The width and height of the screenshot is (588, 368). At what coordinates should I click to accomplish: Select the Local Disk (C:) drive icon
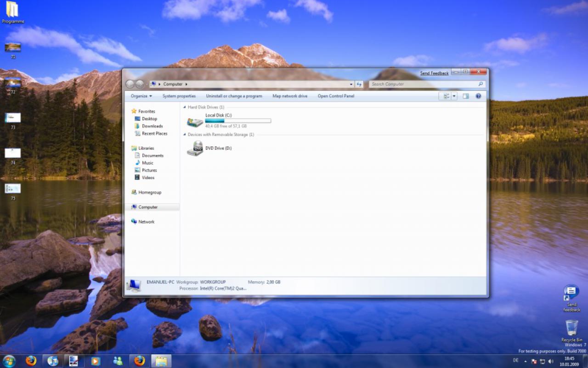coord(195,121)
